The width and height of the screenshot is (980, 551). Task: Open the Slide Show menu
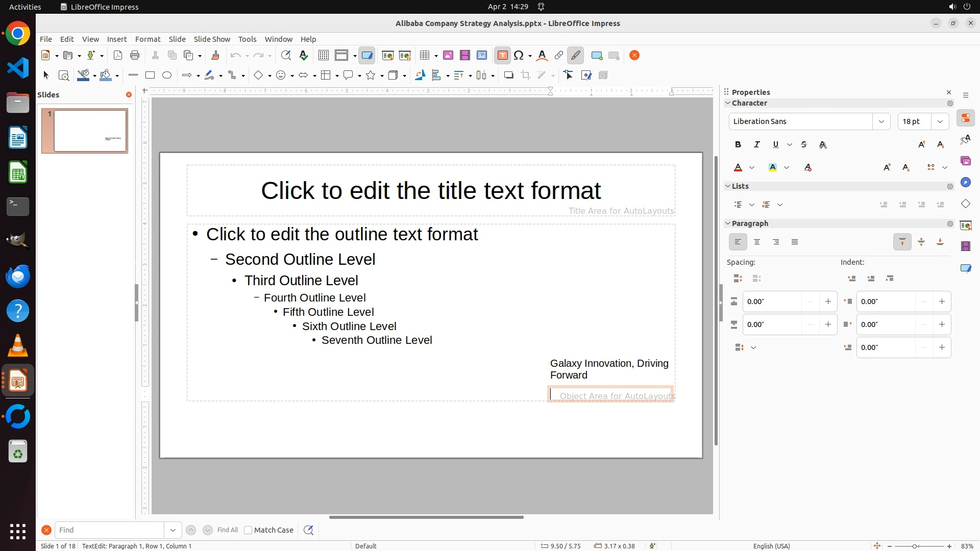click(x=211, y=39)
